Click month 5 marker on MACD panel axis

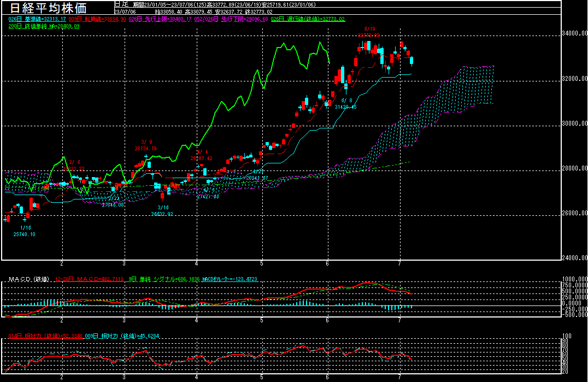[x=262, y=321]
